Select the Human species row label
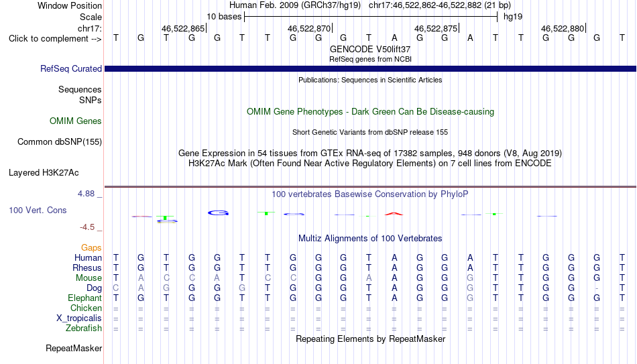The width and height of the screenshot is (637, 364). 88,257
